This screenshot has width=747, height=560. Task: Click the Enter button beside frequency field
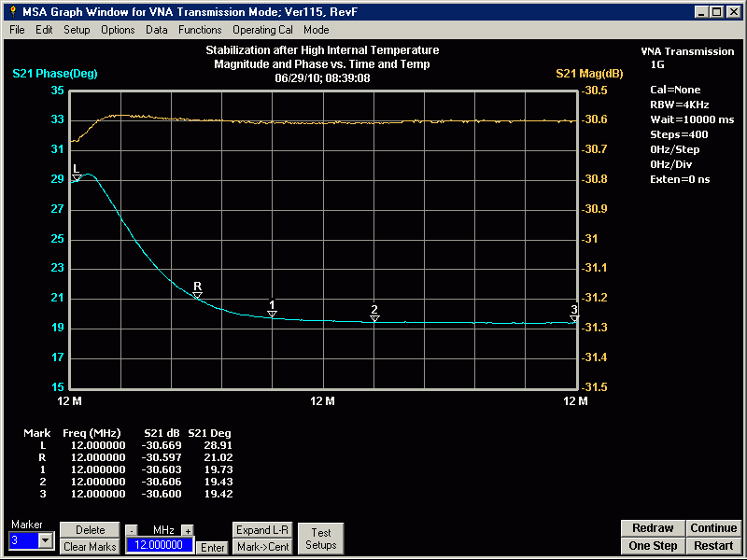click(x=213, y=548)
